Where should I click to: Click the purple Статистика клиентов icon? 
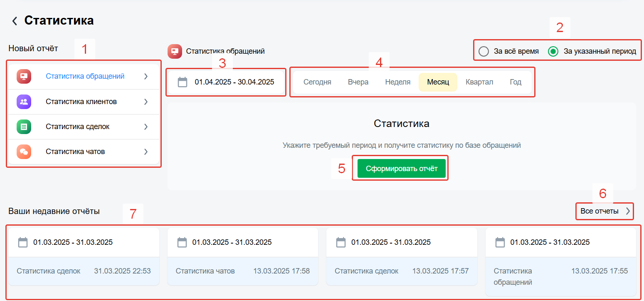[x=24, y=102]
